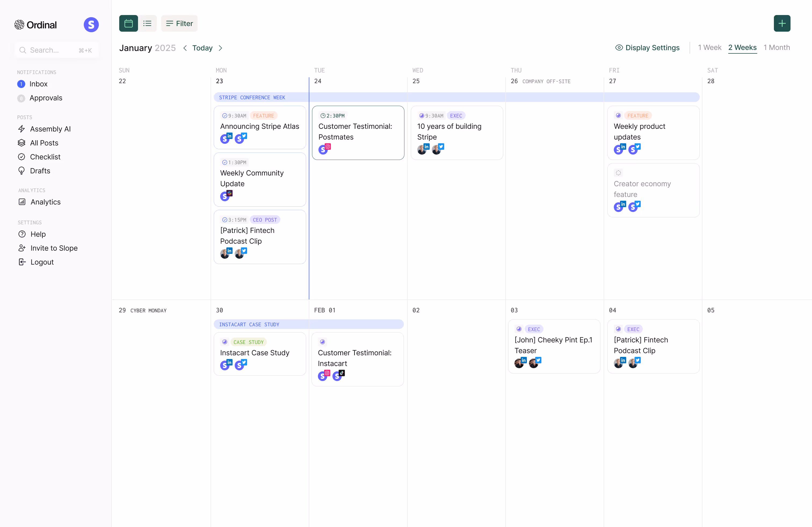Switch to calendar view icon
This screenshot has width=812, height=527.
(x=128, y=24)
